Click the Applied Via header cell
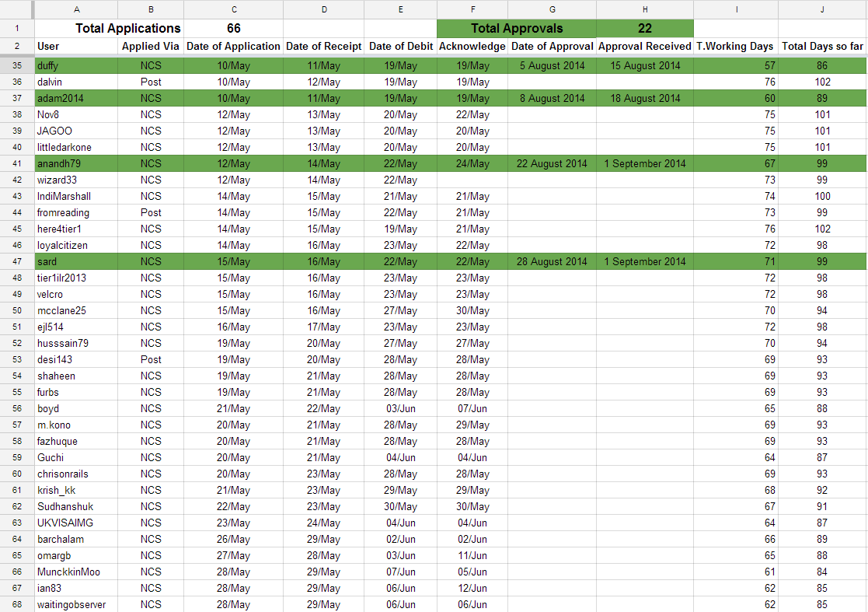Viewport: 868px width, 612px height. pos(151,47)
